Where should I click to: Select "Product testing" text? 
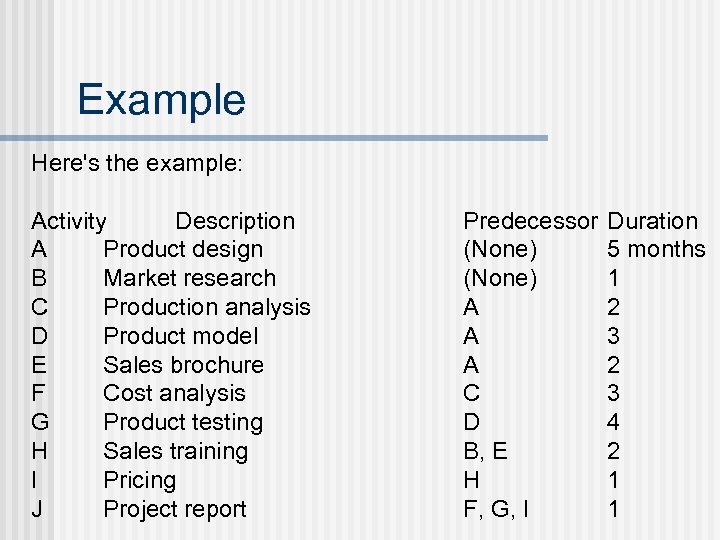[183, 423]
